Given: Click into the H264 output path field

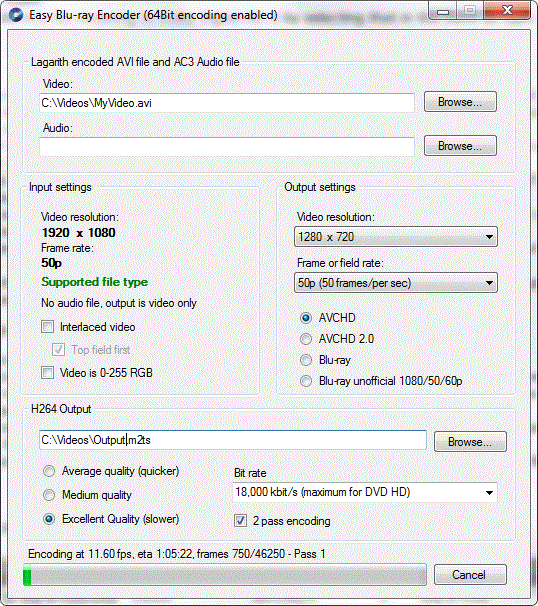Looking at the screenshot, I should click(x=233, y=440).
